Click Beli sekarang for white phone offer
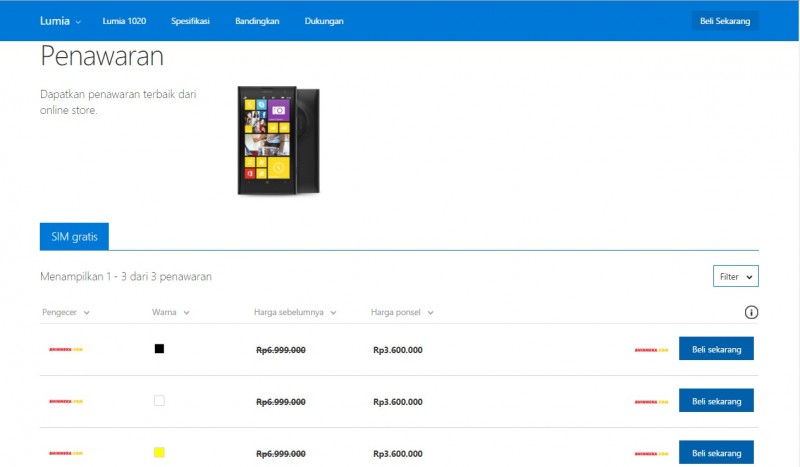800x467 pixels. tap(716, 401)
